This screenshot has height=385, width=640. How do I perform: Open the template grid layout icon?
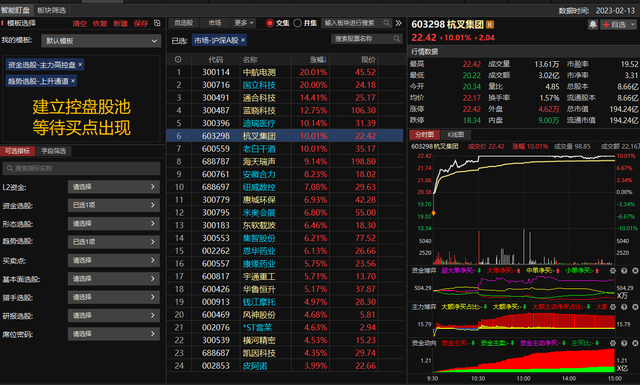157,23
